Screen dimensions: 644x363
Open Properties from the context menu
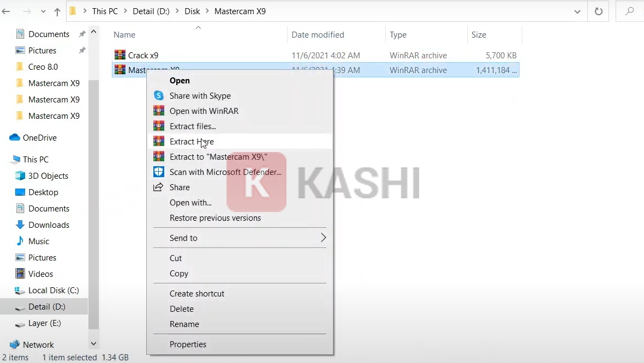pos(188,344)
